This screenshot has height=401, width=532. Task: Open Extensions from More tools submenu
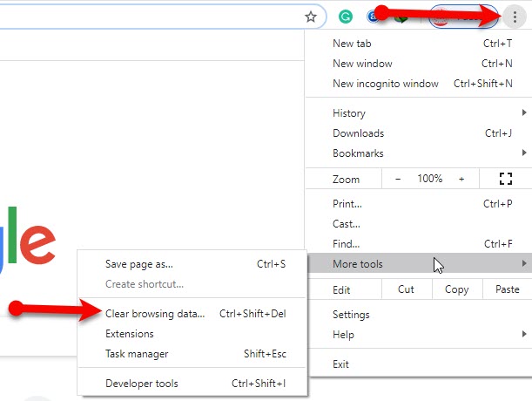[130, 334]
